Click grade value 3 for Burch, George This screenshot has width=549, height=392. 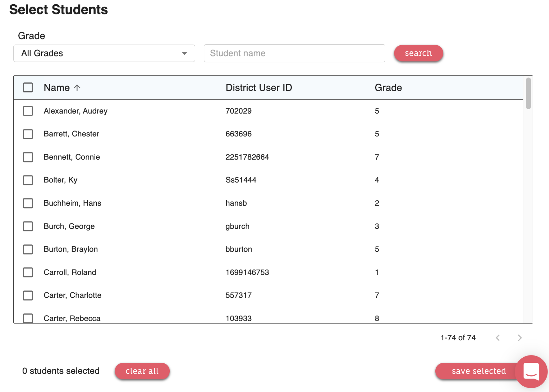click(377, 226)
